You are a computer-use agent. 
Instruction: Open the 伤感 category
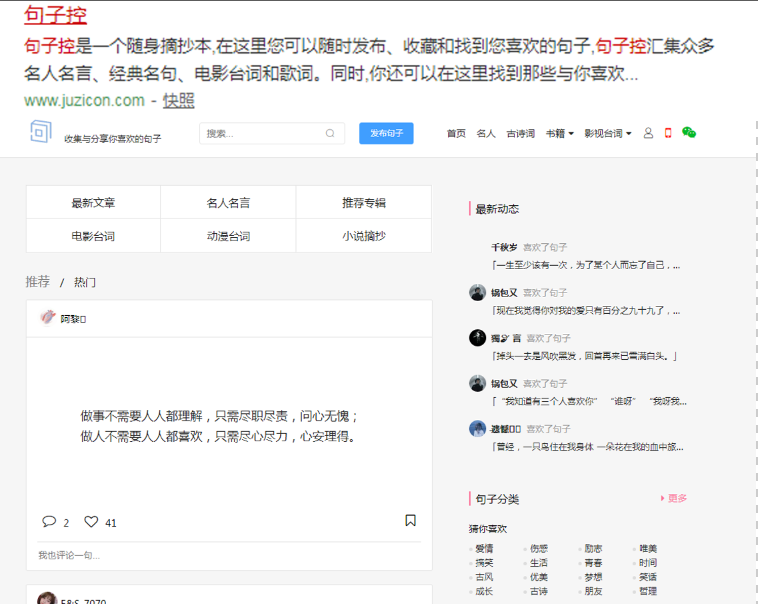pos(539,548)
